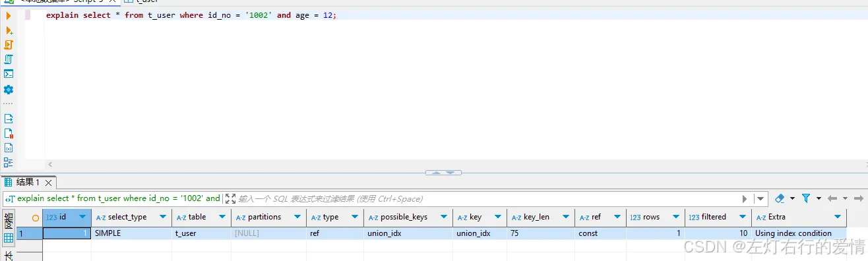Open filter history dropdown next to run arrow

761,198
